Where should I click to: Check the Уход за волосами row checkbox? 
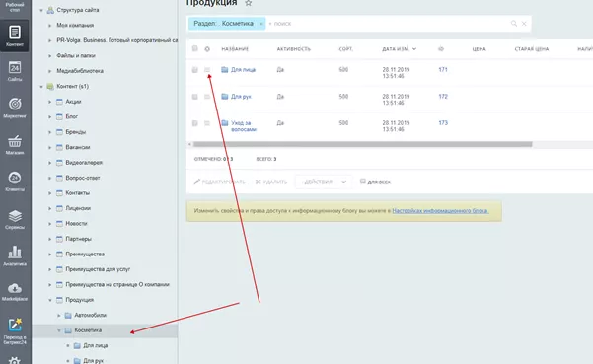click(x=194, y=123)
